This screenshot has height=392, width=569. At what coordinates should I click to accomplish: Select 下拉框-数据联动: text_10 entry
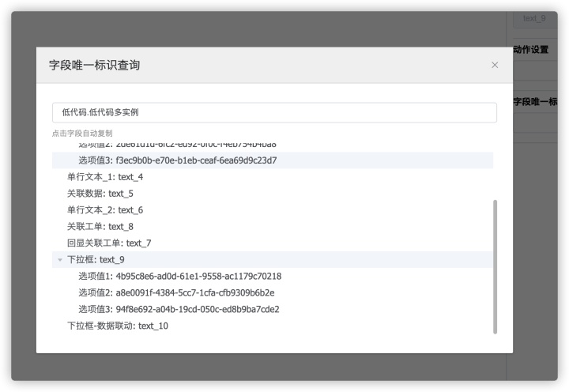click(118, 326)
